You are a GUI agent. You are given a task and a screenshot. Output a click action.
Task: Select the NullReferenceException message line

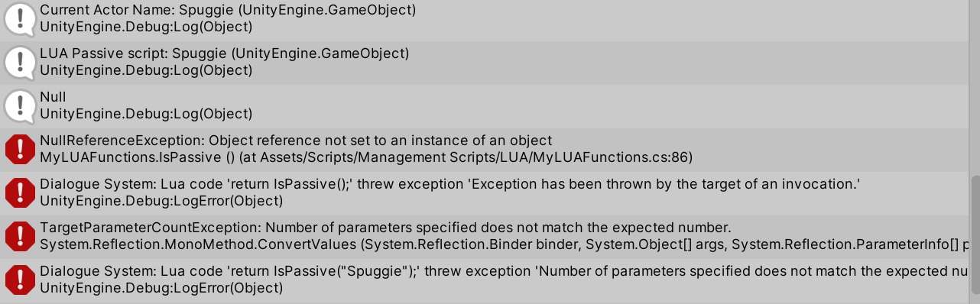click(x=296, y=141)
